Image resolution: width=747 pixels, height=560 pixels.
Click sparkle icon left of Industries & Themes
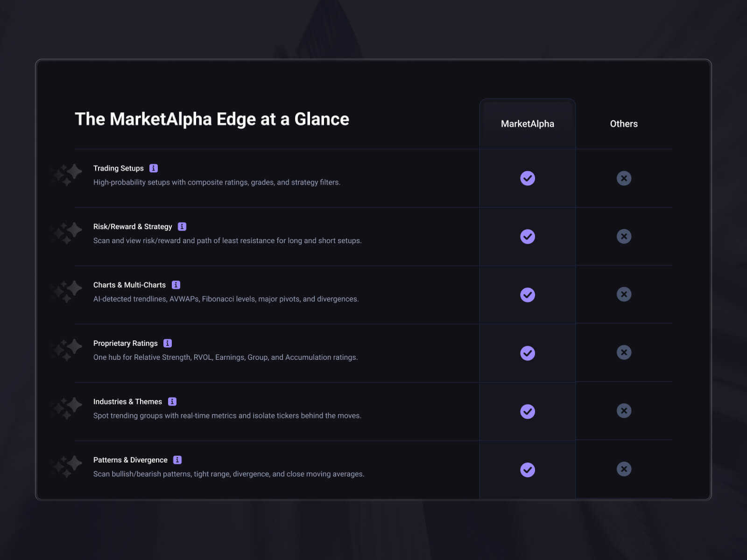(x=68, y=408)
